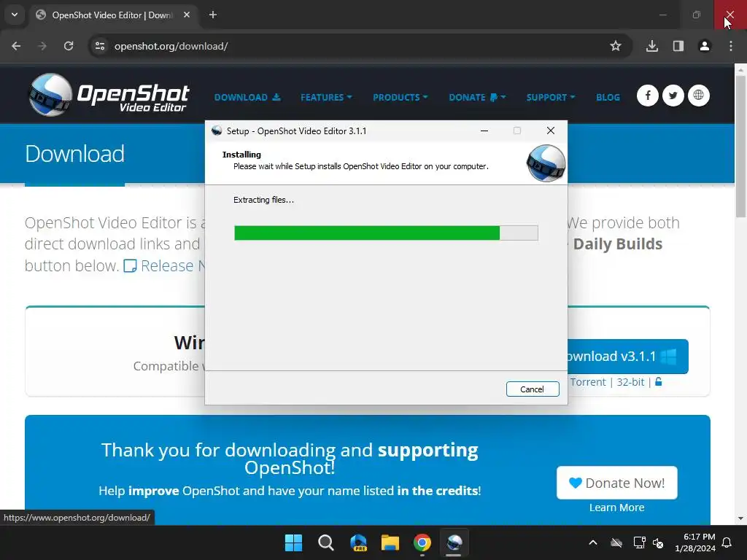Show hidden system tray icons

click(592, 542)
